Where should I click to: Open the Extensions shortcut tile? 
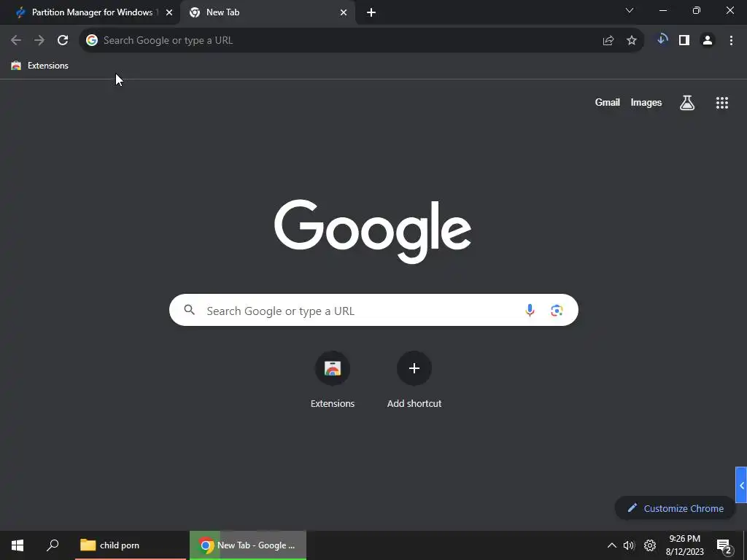pos(333,379)
